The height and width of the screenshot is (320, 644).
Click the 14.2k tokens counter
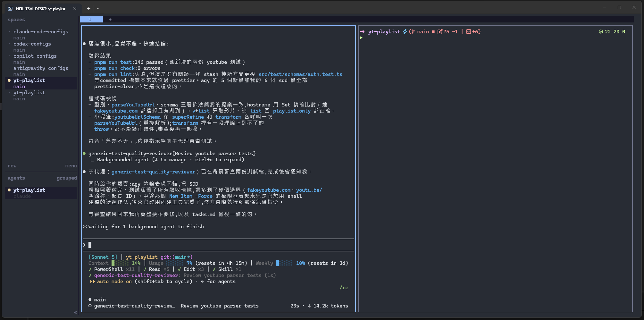pos(328,306)
